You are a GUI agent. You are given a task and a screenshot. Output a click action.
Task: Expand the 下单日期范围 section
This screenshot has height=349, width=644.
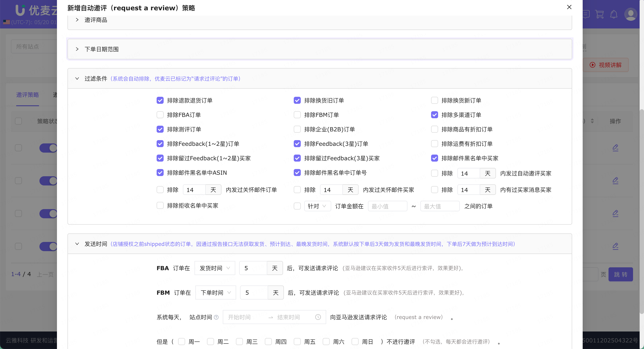click(x=320, y=49)
